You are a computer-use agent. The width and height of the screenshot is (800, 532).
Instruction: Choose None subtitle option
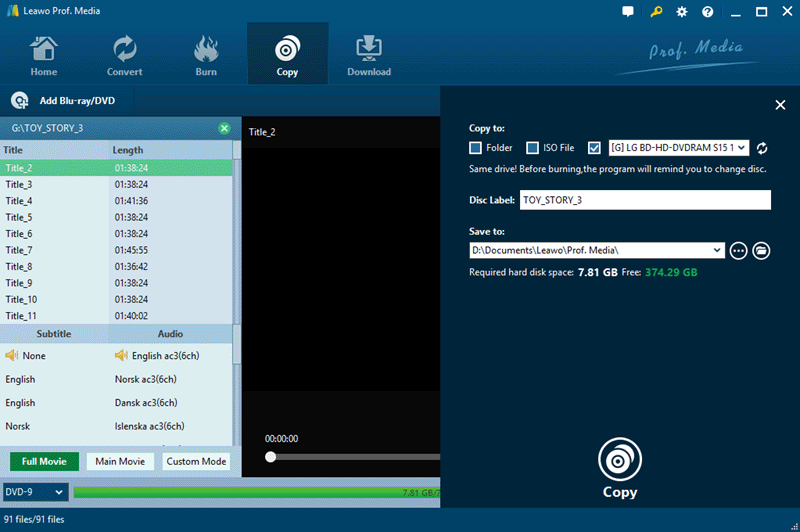pyautogui.click(x=34, y=356)
